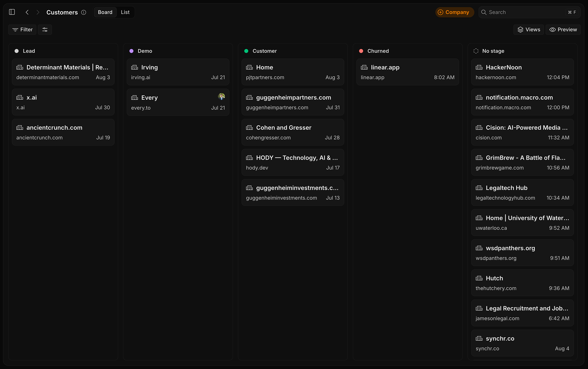Open the x.ai company card
The width and height of the screenshot is (588, 369).
click(63, 102)
